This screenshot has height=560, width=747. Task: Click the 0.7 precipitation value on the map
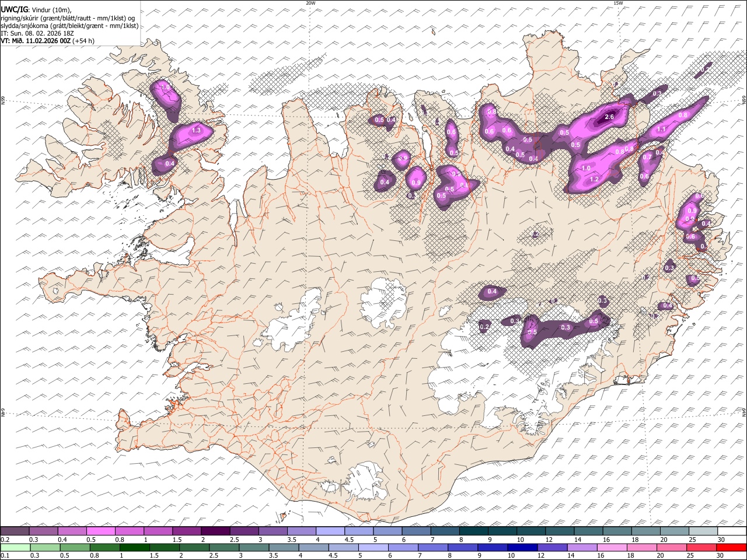tap(647, 157)
